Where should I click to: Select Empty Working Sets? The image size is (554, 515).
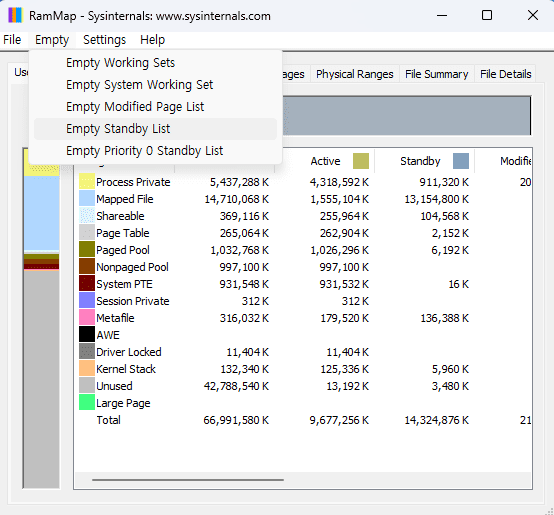click(155, 63)
